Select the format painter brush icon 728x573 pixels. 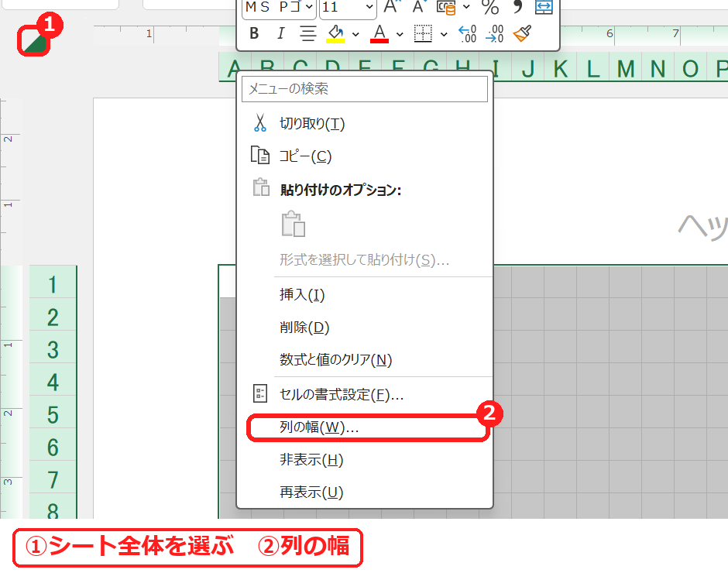522,33
